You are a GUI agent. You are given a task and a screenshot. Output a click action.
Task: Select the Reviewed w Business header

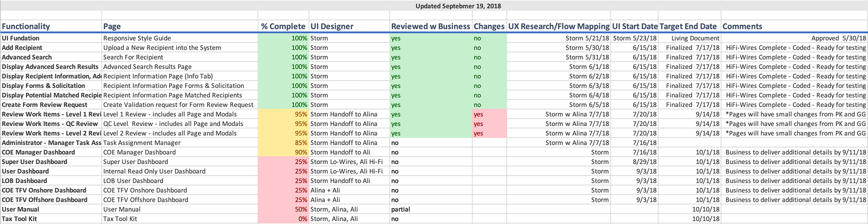coord(431,26)
